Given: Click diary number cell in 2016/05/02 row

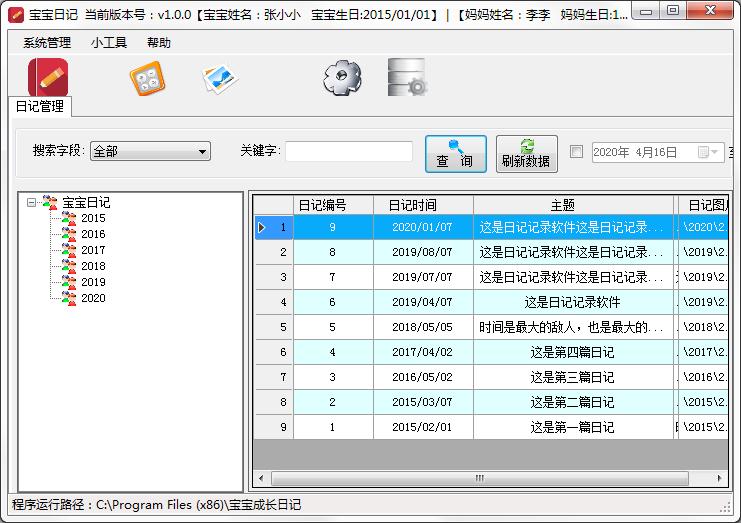Looking at the screenshot, I should pyautogui.click(x=333, y=377).
